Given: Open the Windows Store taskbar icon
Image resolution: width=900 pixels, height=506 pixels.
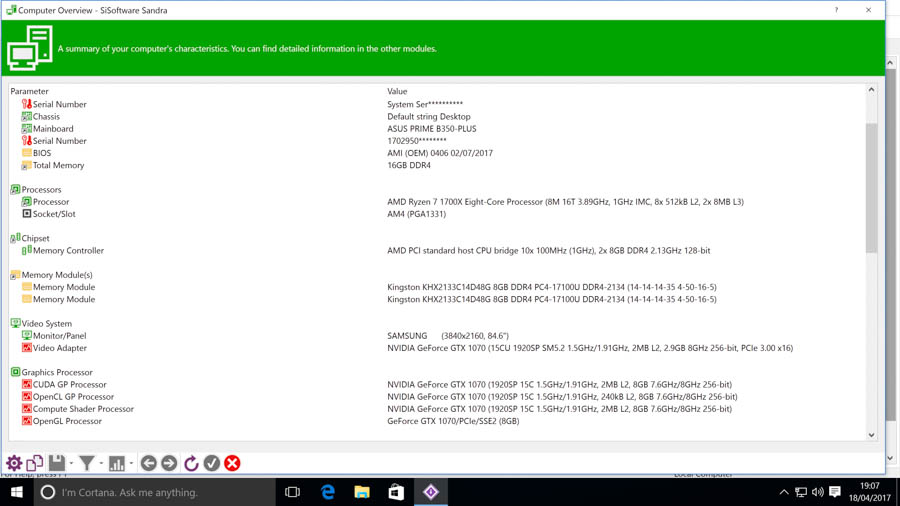Looking at the screenshot, I should click(396, 492).
